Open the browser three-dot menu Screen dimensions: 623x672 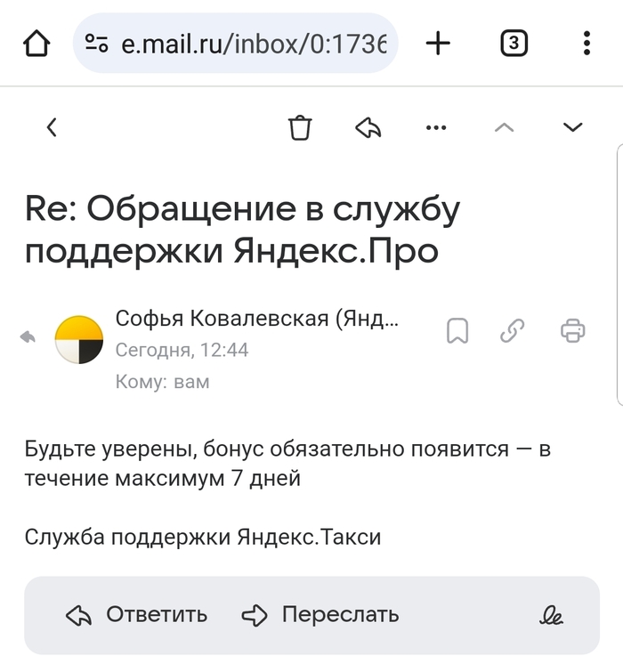(586, 43)
